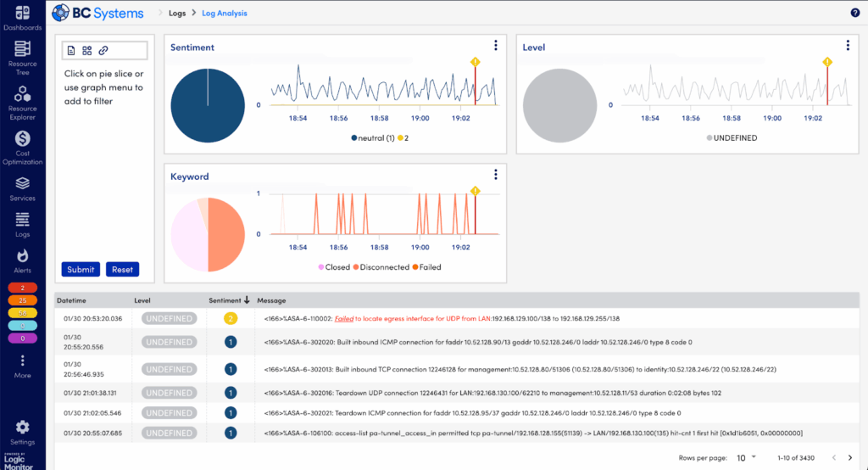This screenshot has width=868, height=470.
Task: Toggle the neutral legend item in Sentiment
Action: (373, 138)
